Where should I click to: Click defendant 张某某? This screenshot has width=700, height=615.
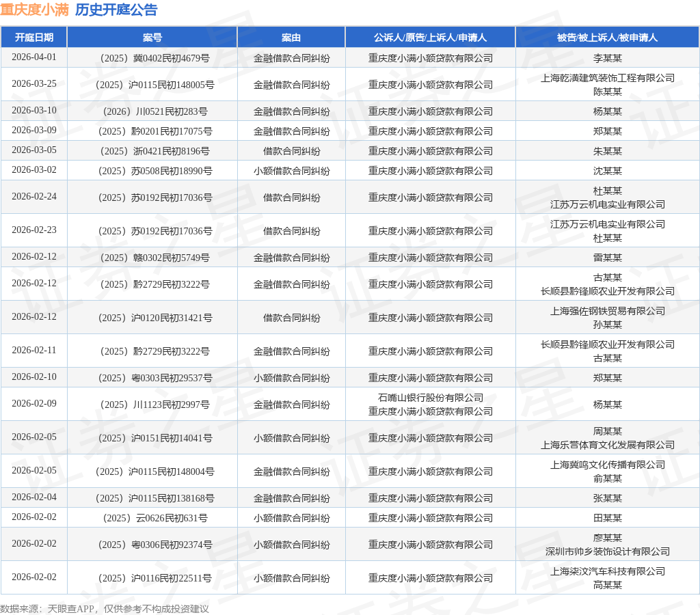[x=607, y=498]
